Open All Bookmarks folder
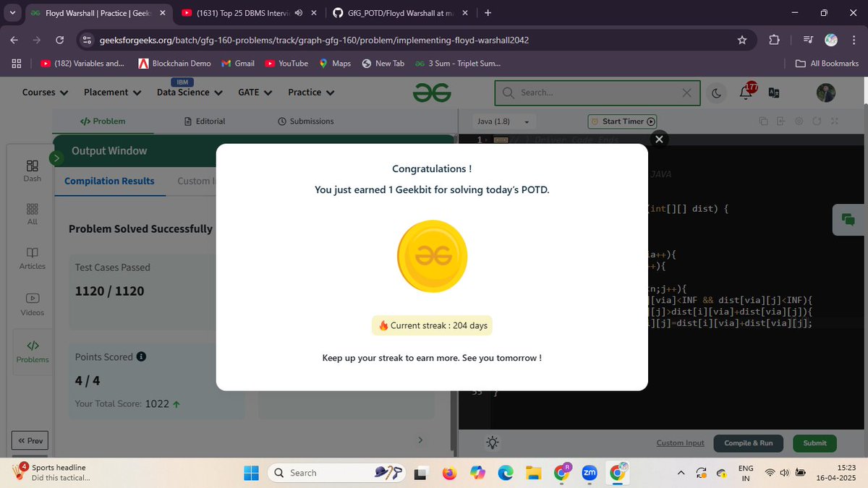Screen dimensions: 868x488 coord(827,64)
